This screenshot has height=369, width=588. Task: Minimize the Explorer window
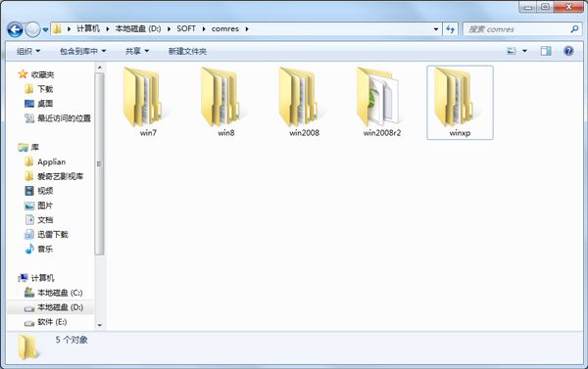click(528, 7)
